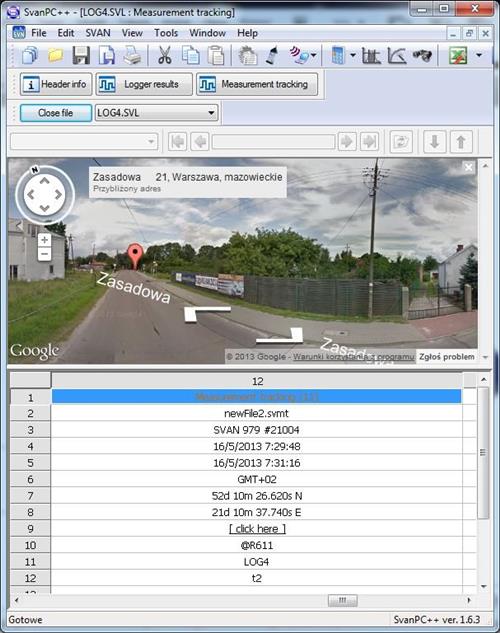This screenshot has width=500, height=633.
Task: Close the Street View panel
Action: (x=469, y=167)
